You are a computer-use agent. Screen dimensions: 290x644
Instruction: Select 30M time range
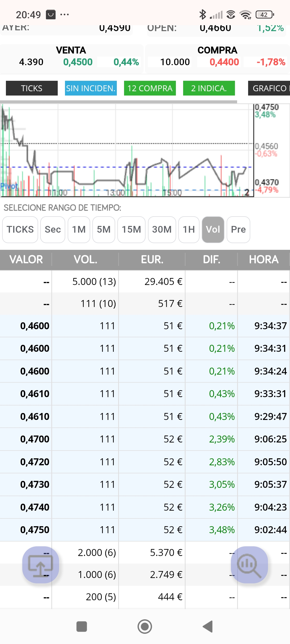click(x=162, y=229)
